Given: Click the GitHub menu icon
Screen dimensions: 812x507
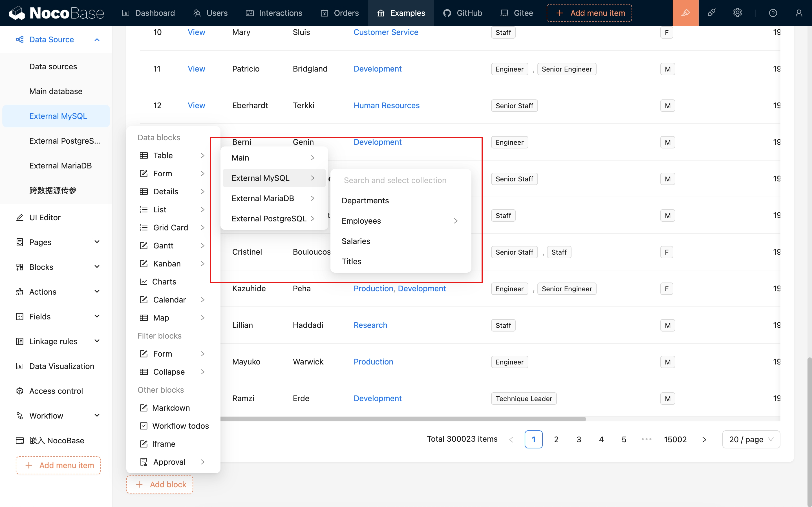Looking at the screenshot, I should coord(447,13).
